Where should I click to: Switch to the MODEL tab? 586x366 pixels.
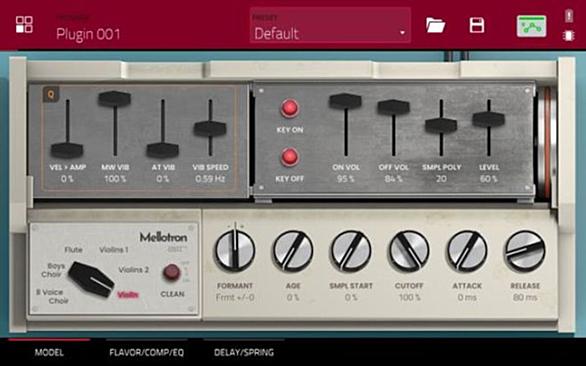(49, 352)
